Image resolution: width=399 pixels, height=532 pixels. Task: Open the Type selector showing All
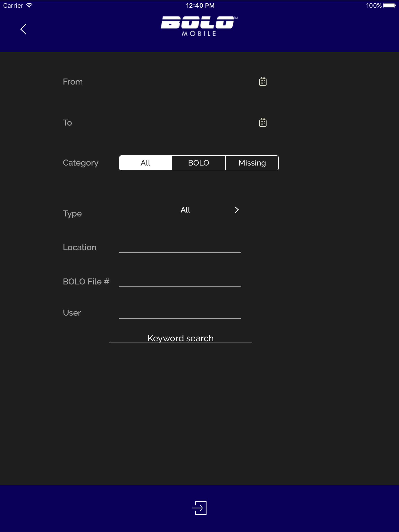click(185, 210)
